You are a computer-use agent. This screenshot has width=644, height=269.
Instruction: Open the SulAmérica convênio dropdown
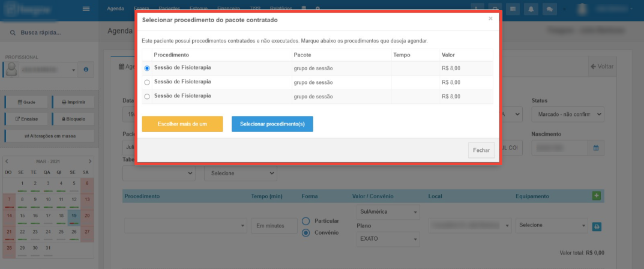coord(388,212)
